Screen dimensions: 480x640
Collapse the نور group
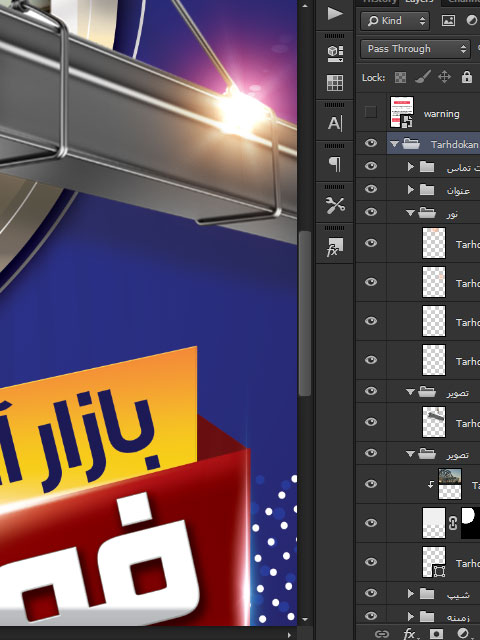click(x=411, y=213)
